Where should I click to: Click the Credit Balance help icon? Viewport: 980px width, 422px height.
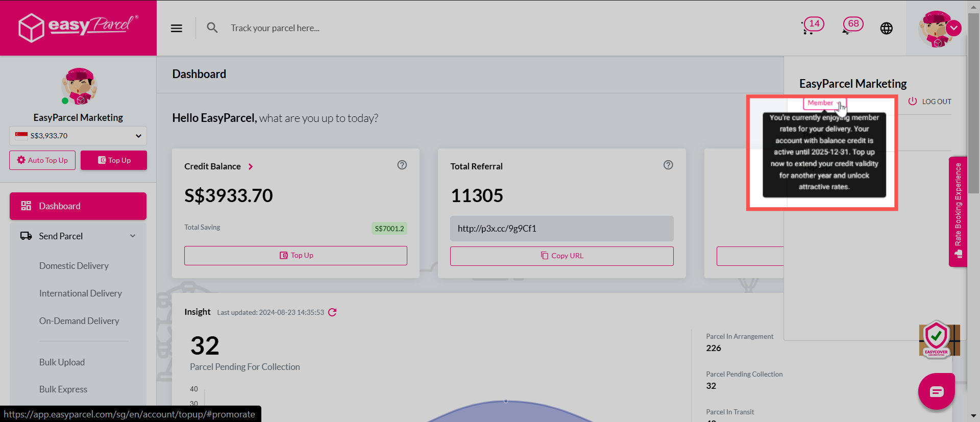pos(402,165)
